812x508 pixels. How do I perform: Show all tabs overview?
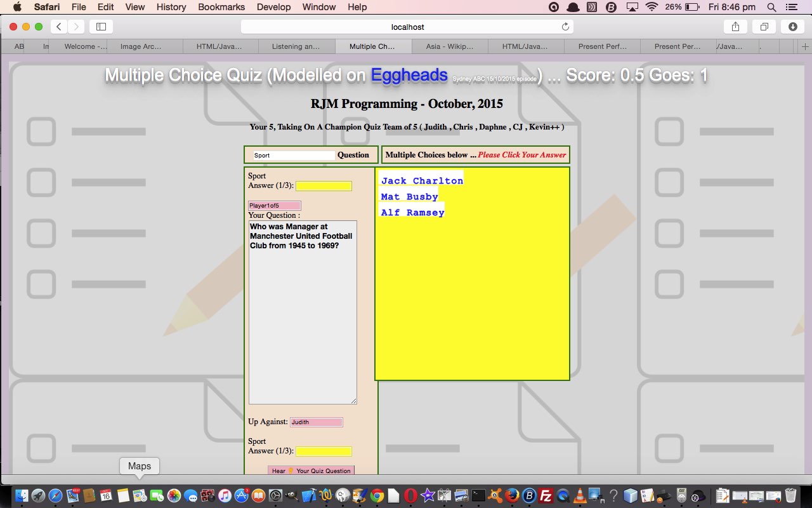[x=764, y=27]
